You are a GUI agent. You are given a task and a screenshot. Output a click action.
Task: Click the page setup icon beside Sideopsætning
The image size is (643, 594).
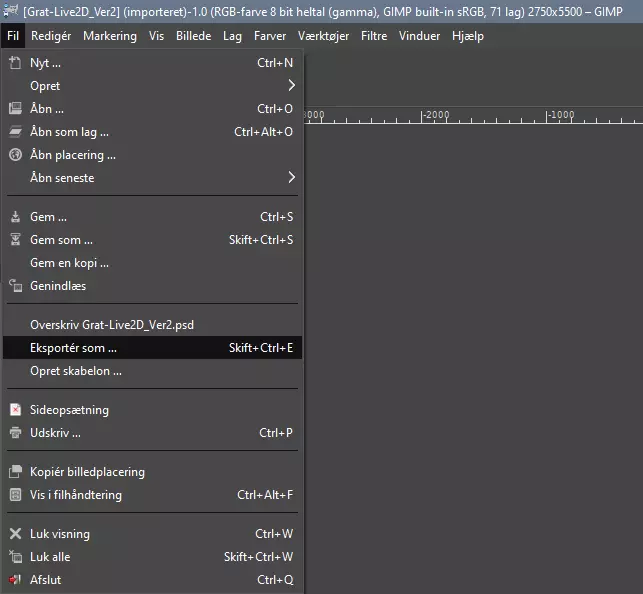click(15, 410)
